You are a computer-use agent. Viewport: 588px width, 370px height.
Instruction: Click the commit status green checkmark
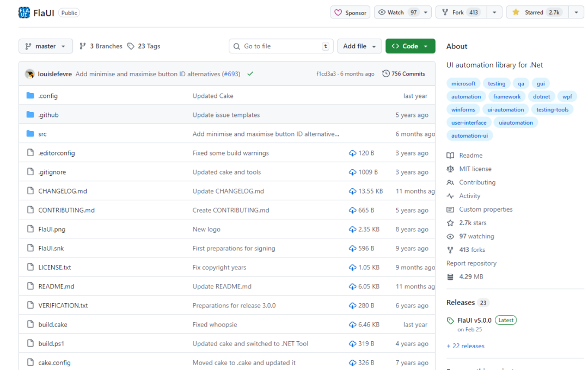coord(250,74)
